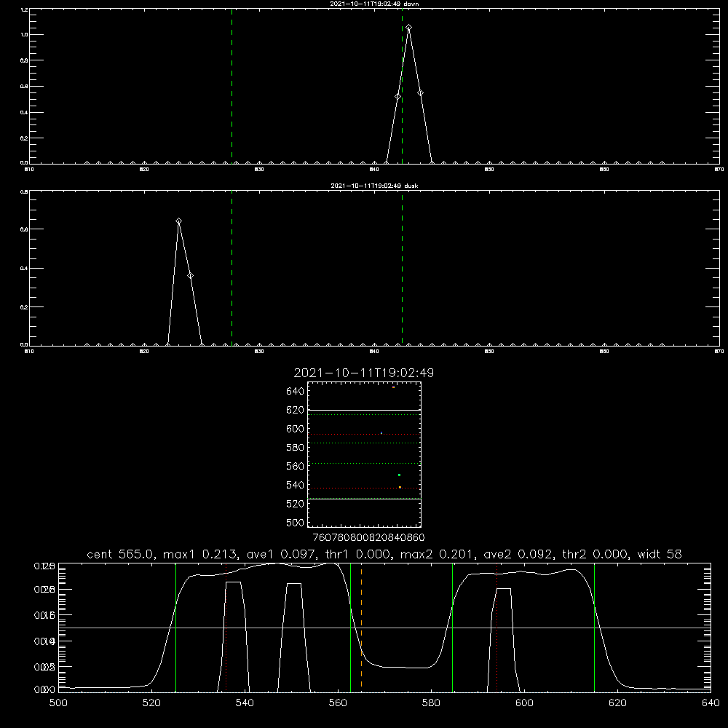Viewport: 728px width, 728px height.
Task: Click the 'thr2 0.000' value in the bottom title
Action: pos(596,554)
